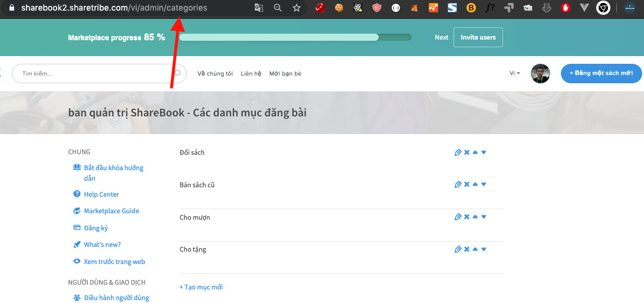Move Bán sách cũ category down

click(x=484, y=185)
